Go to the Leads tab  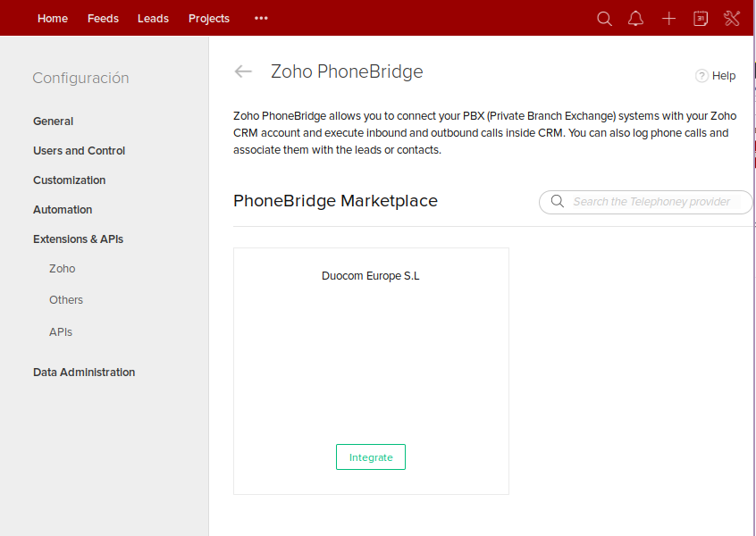click(153, 19)
